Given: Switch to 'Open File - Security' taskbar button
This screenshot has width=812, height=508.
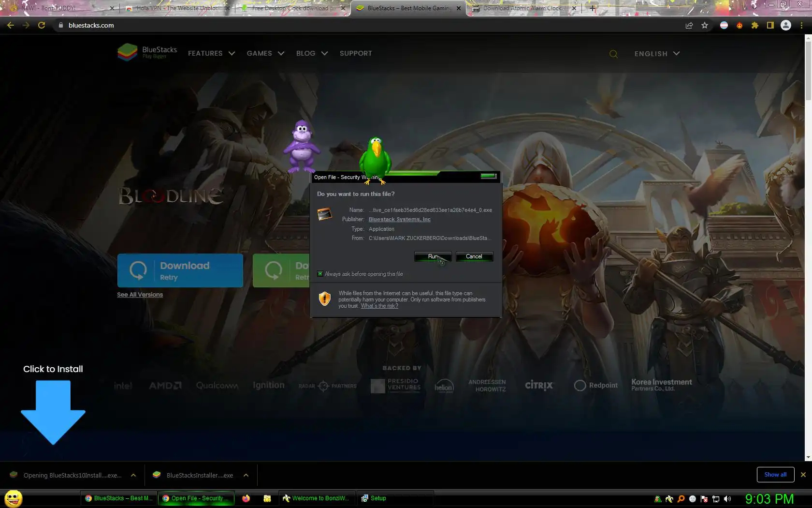Looking at the screenshot, I should coord(196,498).
